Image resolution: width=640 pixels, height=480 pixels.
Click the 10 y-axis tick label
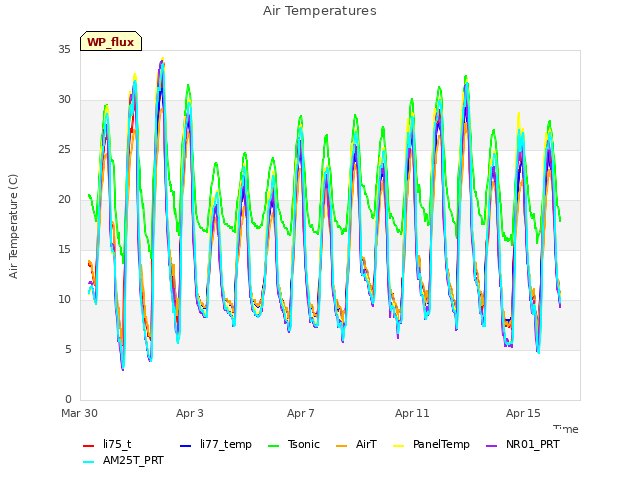tap(64, 300)
